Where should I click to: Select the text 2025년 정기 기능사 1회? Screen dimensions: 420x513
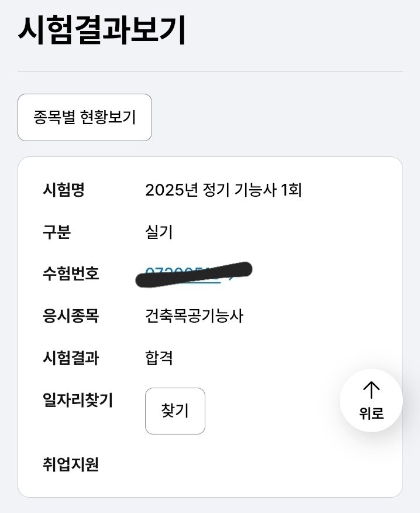coord(223,190)
